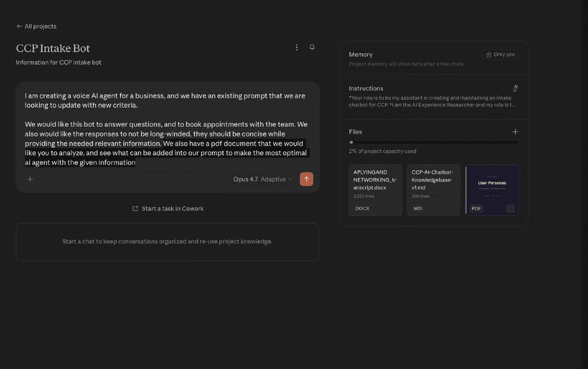This screenshot has height=369, width=588.
Task: Start a task in Cowork
Action: (x=168, y=209)
